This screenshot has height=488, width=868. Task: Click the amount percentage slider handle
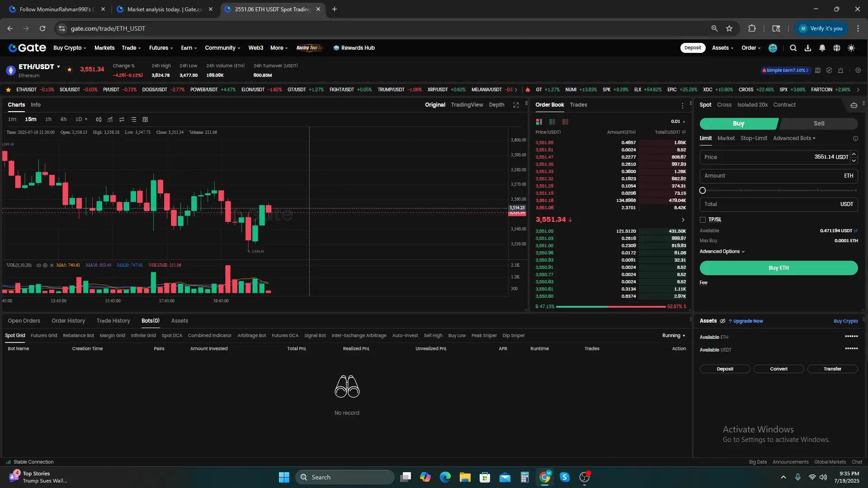[x=703, y=191]
